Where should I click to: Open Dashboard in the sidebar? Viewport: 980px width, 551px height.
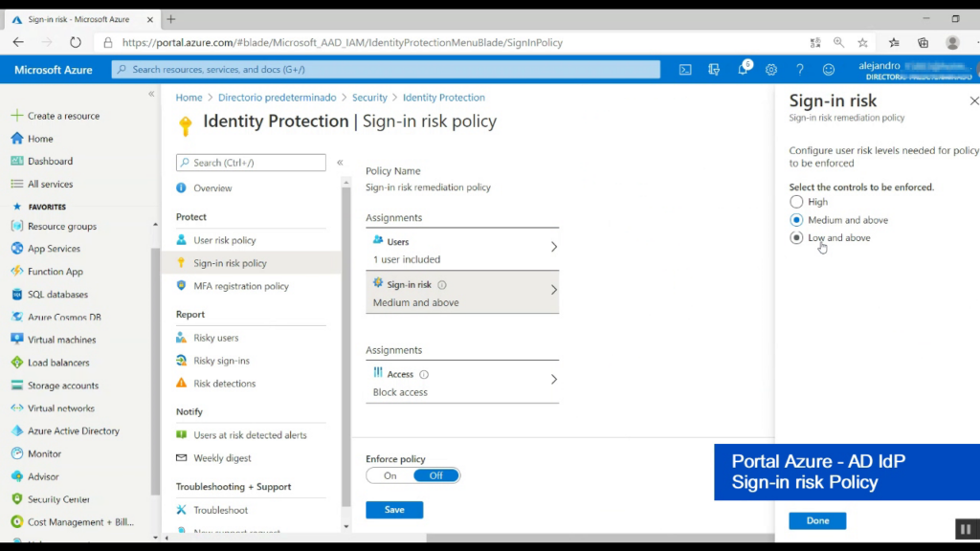50,161
